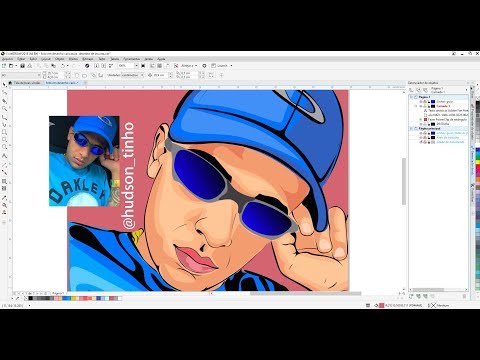Click the Print icon in the toolbar
Viewport: 480px width, 360px height.
pos(30,66)
